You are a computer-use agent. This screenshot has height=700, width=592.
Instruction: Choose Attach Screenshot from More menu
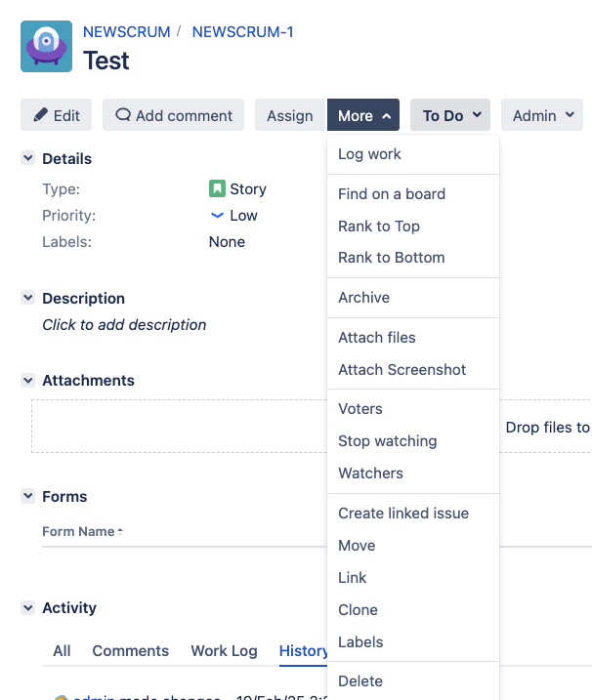pos(402,370)
